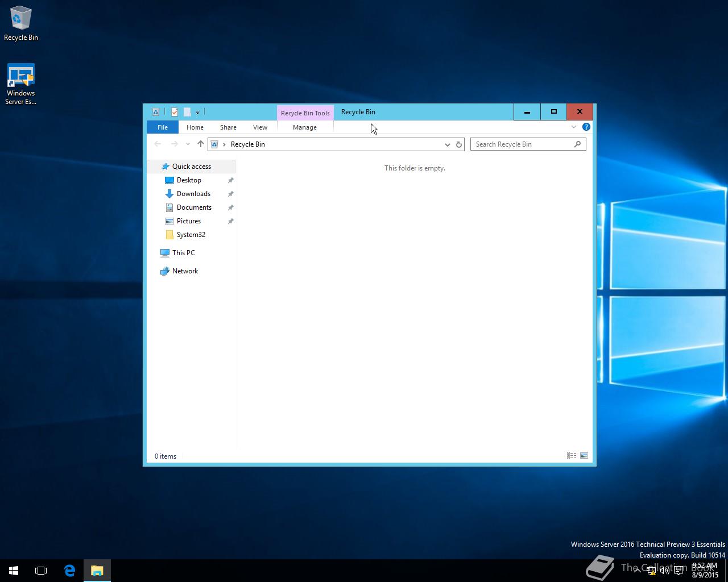Open the System32 folder in navigation pane
The image size is (728, 582).
pyautogui.click(x=191, y=235)
